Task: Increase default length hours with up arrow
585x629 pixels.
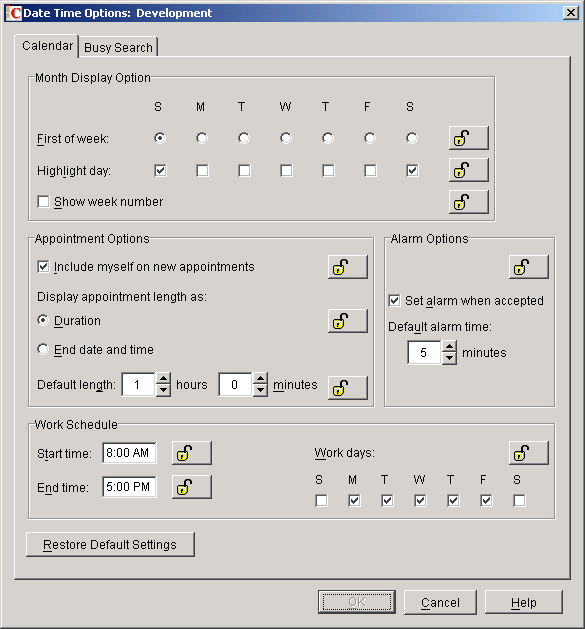Action: pos(163,379)
